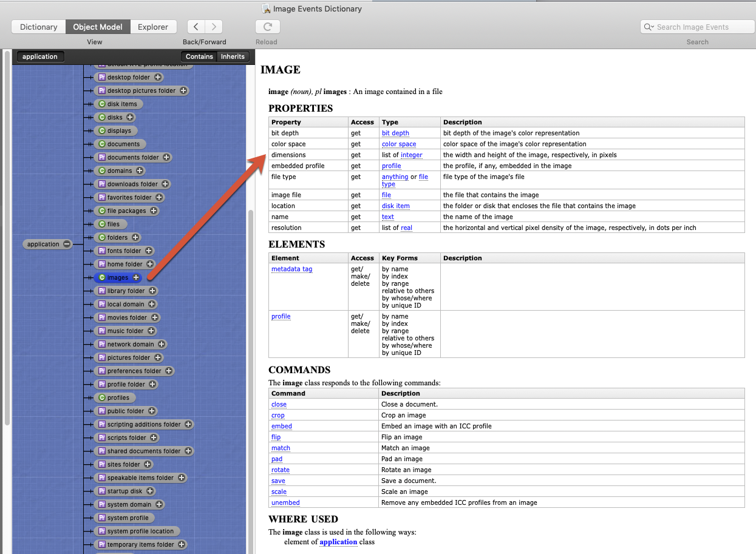Viewport: 756px width, 554px height.
Task: Click the class icon beside files
Action: tap(102, 225)
